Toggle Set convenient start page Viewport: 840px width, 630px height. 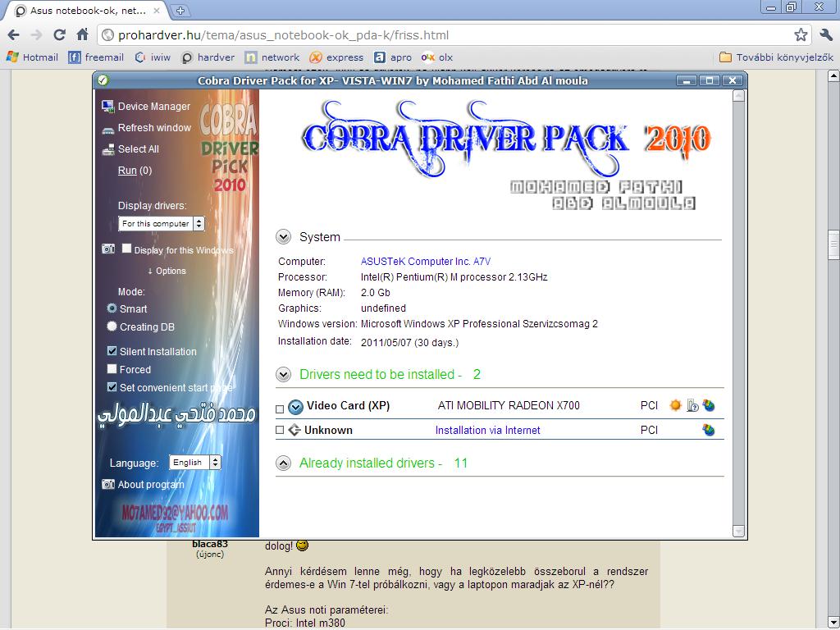point(112,387)
